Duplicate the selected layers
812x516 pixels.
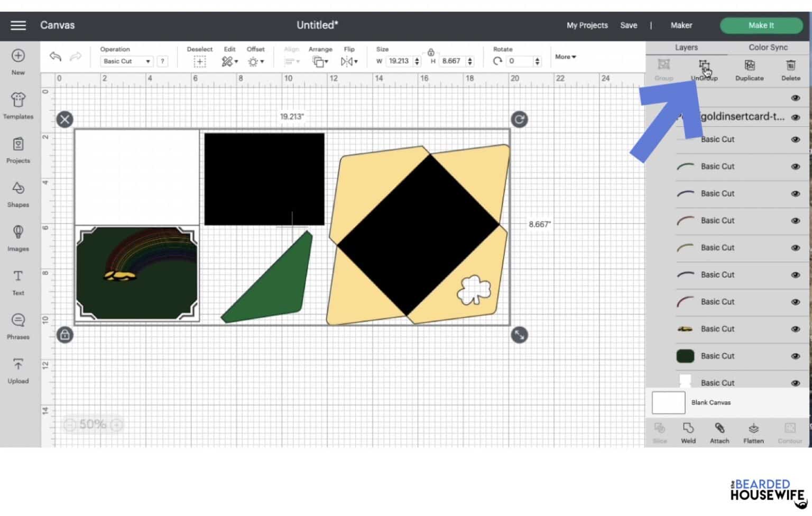pos(749,69)
